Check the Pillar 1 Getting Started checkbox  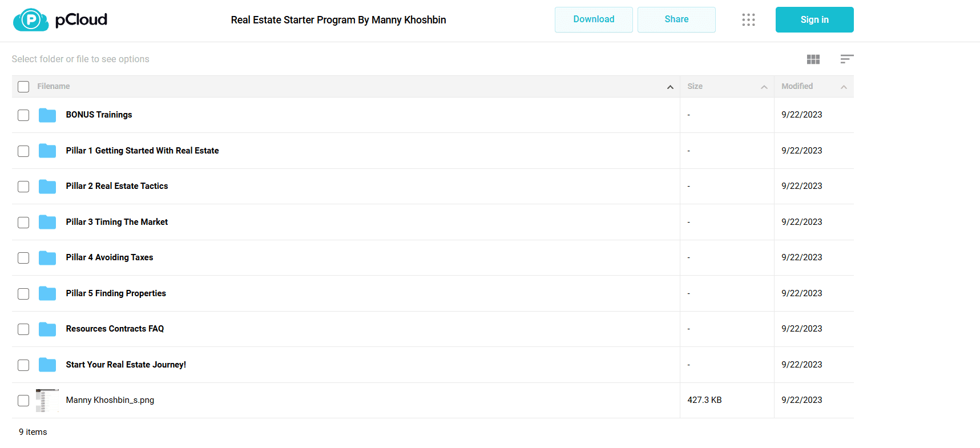(x=23, y=151)
